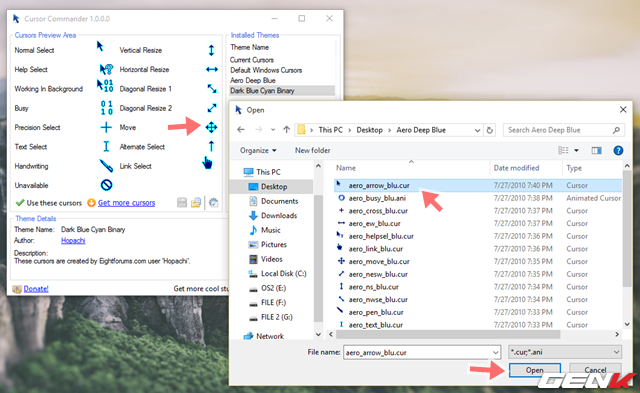Image resolution: width=640 pixels, height=393 pixels.
Task: Open the File name dropdown
Action: coord(495,352)
